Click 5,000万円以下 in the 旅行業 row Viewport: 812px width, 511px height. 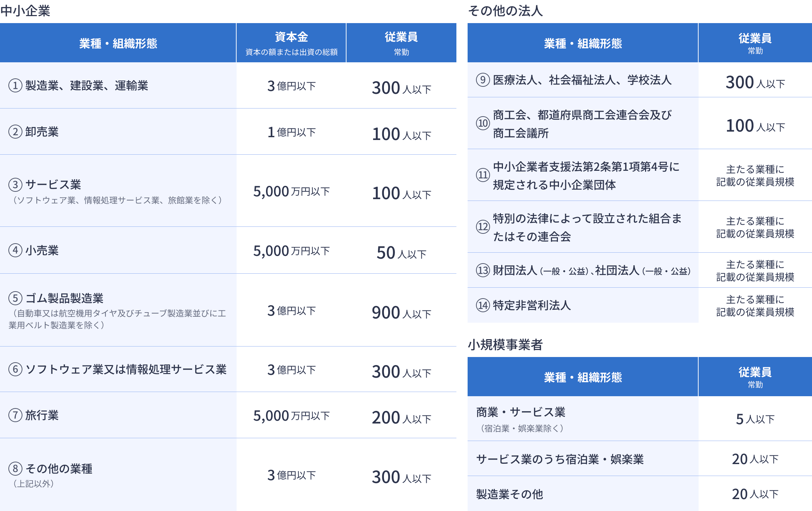point(291,416)
